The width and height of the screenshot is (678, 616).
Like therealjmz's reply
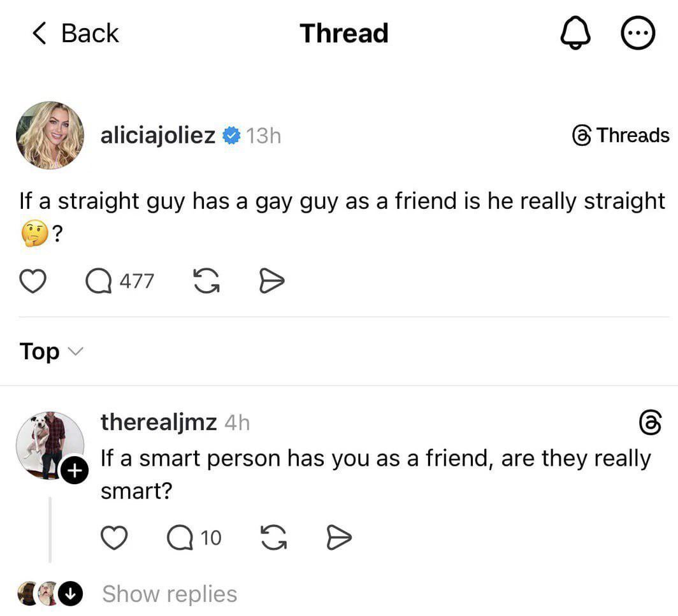click(115, 538)
